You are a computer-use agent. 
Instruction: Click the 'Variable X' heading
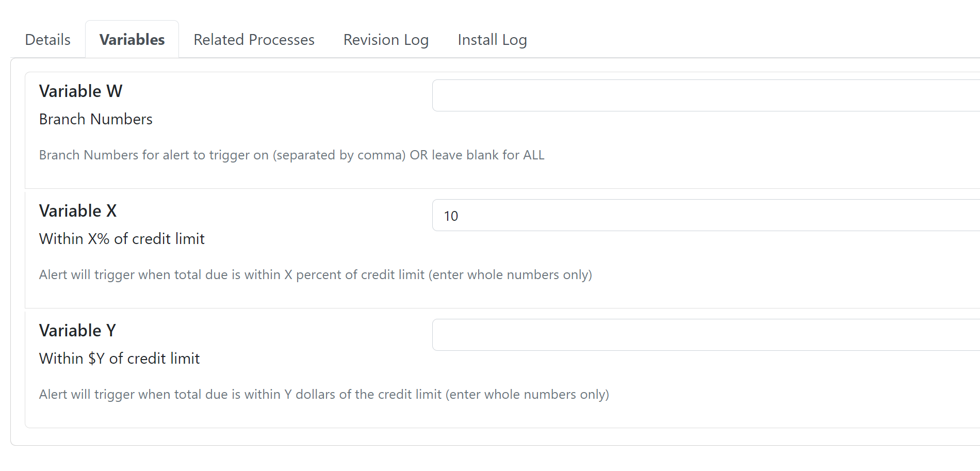tap(78, 211)
